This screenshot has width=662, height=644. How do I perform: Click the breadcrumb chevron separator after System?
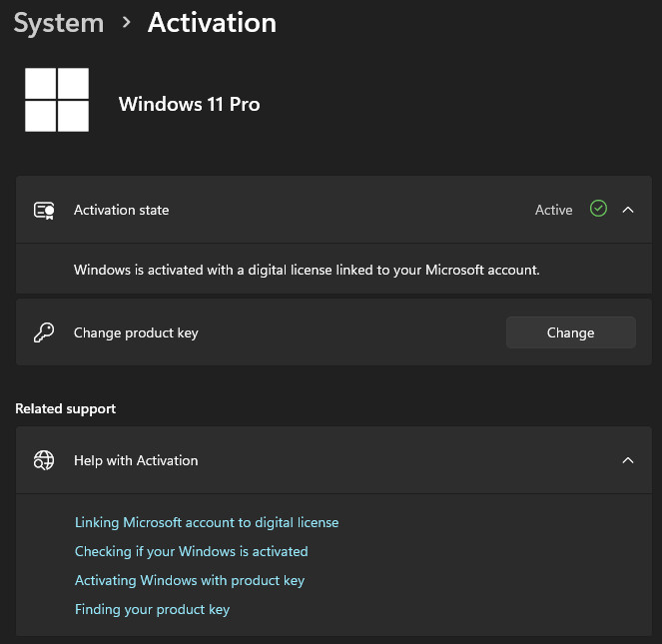[126, 22]
